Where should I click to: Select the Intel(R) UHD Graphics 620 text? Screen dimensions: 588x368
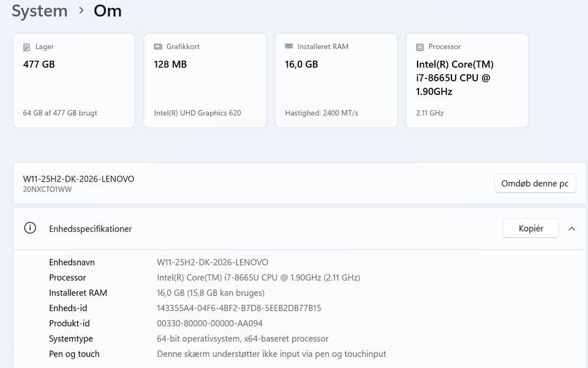tap(197, 113)
